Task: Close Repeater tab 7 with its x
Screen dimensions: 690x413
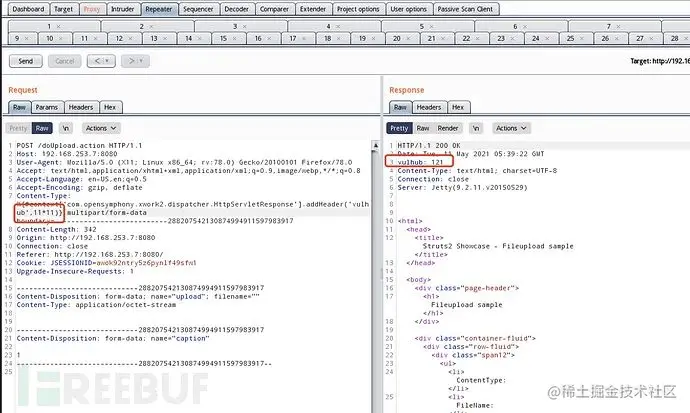Action: tap(618, 27)
